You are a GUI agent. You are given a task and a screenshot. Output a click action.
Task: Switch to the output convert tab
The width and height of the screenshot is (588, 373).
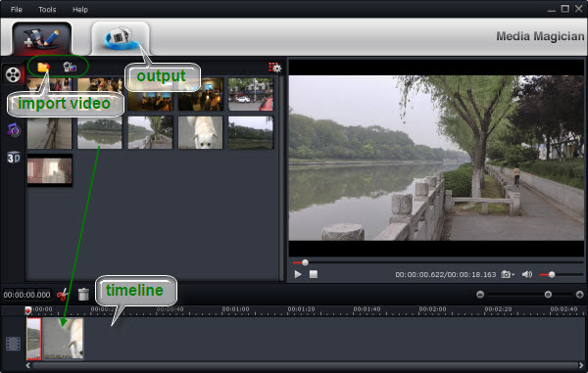(x=121, y=38)
